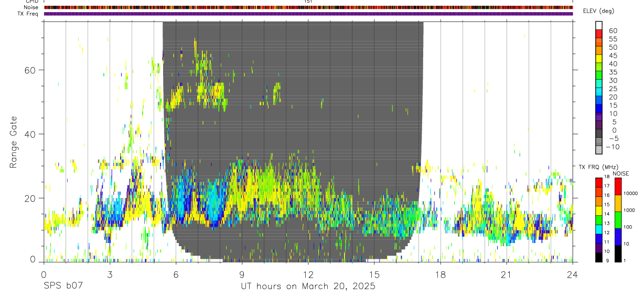Click the '151' CPID value at top

point(308,2)
